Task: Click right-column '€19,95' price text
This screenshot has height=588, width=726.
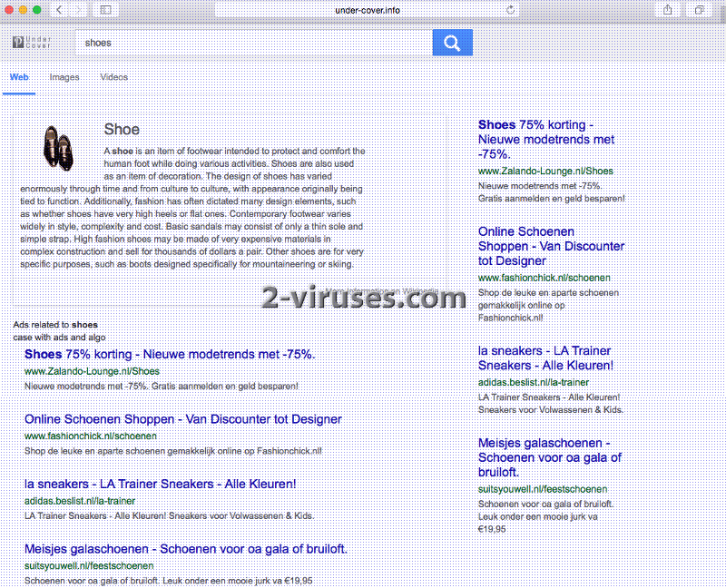Action: (492, 529)
